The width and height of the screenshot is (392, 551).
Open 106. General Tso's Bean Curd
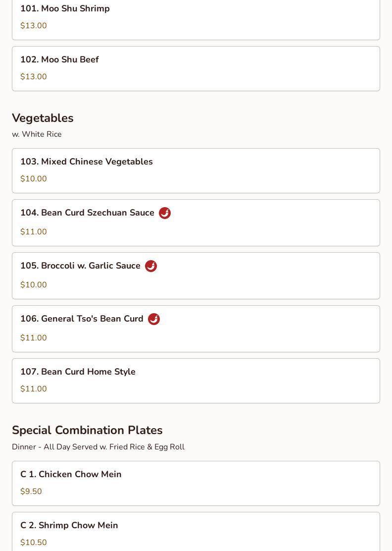[196, 329]
